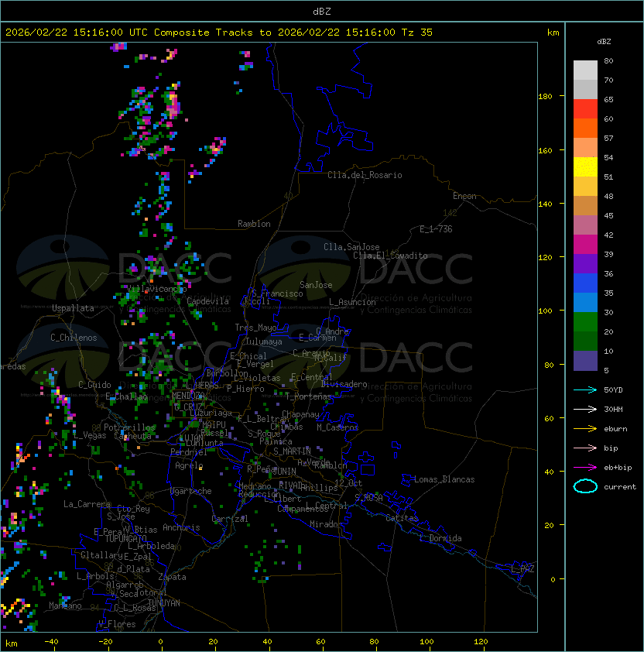Click the 'Manzano' map label
The width and height of the screenshot is (644, 652).
(65, 606)
